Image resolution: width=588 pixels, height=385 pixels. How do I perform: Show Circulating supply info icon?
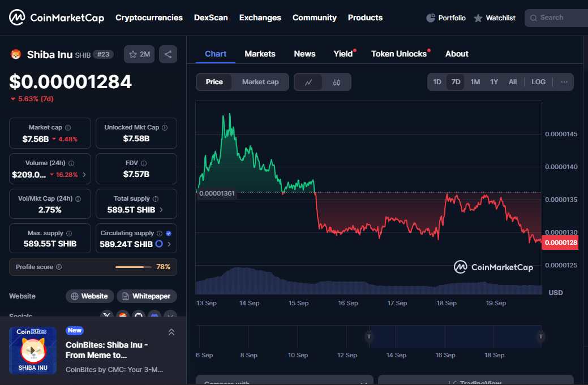pos(160,233)
